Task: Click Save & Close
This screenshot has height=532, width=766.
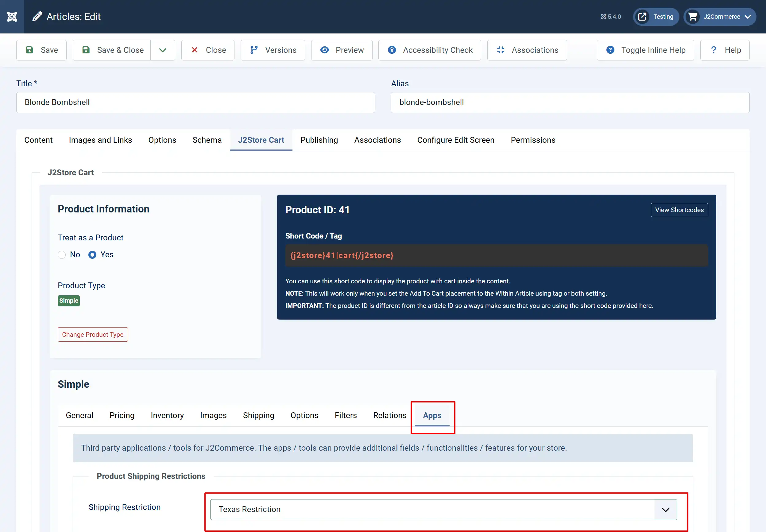Action: click(x=112, y=50)
